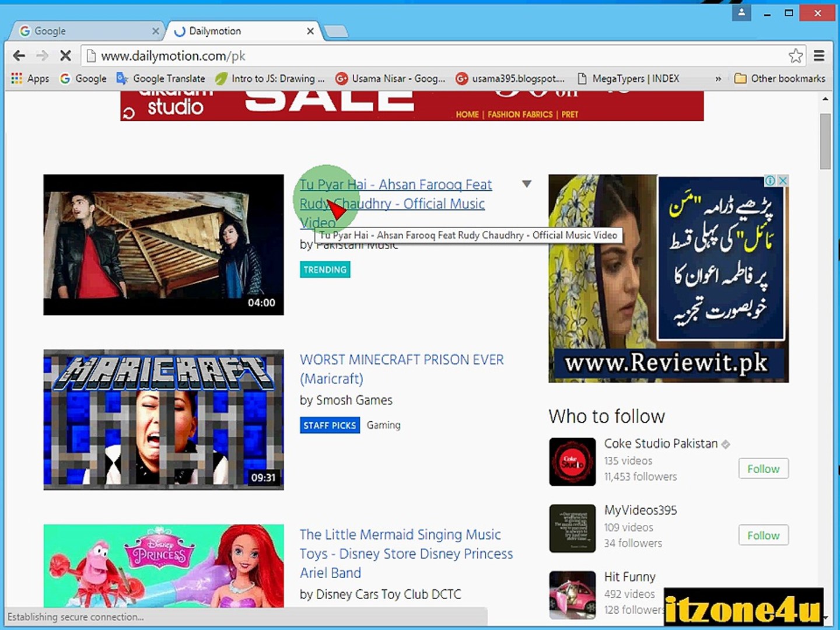Open the Hit Funny channel avatar
This screenshot has height=630, width=840.
[x=572, y=594]
